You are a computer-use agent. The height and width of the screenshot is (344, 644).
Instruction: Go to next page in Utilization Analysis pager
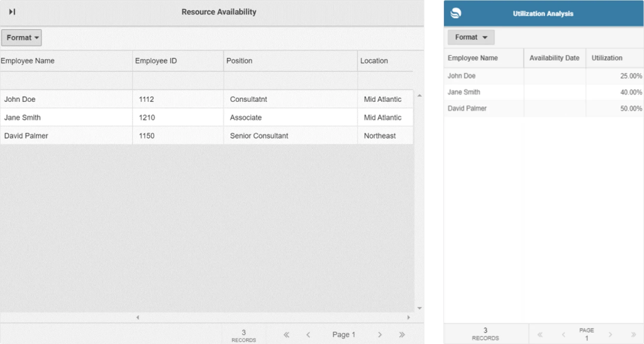(x=610, y=334)
